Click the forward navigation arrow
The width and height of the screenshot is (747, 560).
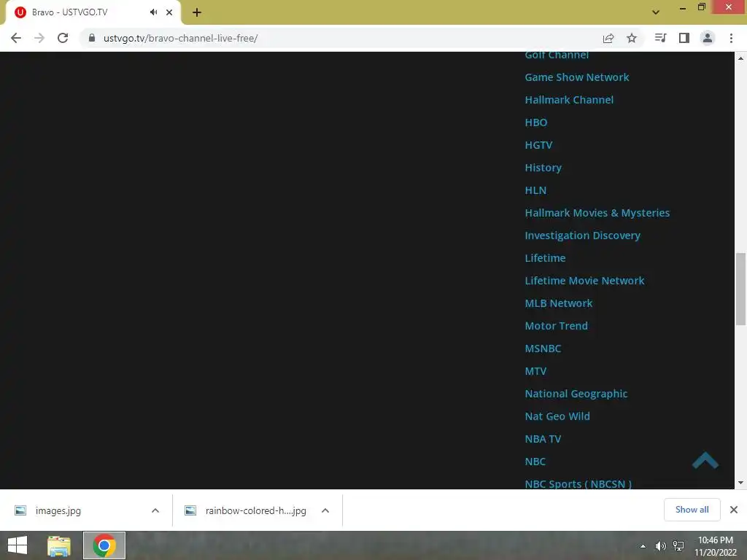[x=39, y=38]
